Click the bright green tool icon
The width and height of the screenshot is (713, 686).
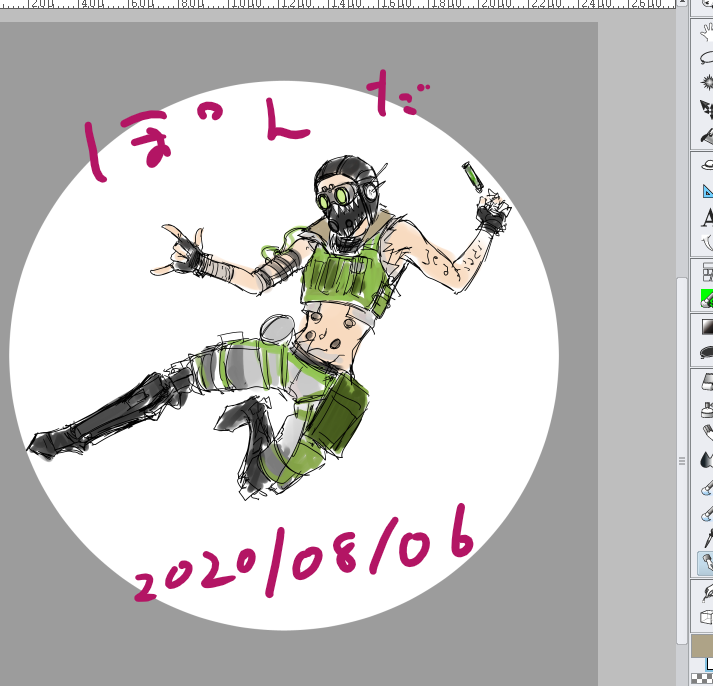(707, 298)
